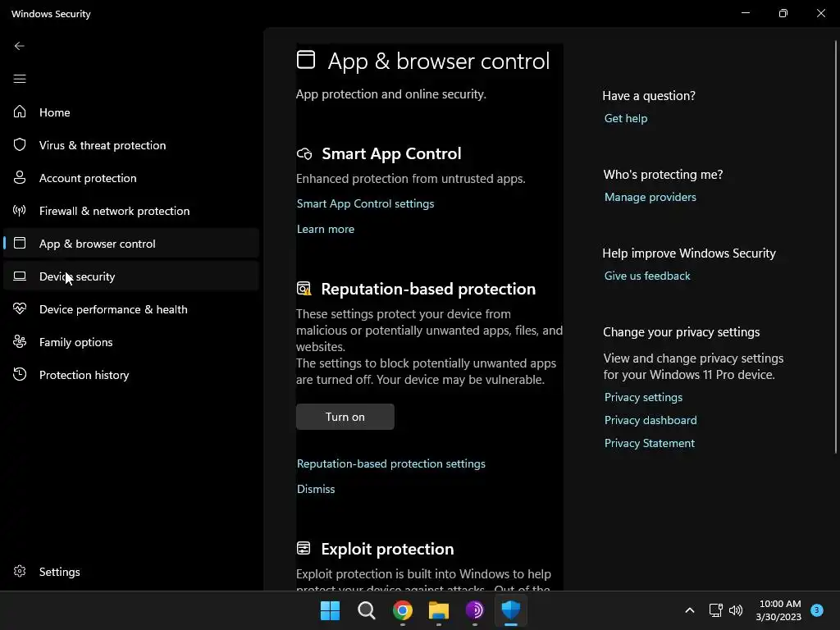The height and width of the screenshot is (630, 840).
Task: Click the Protection history clock icon
Action: [20, 374]
